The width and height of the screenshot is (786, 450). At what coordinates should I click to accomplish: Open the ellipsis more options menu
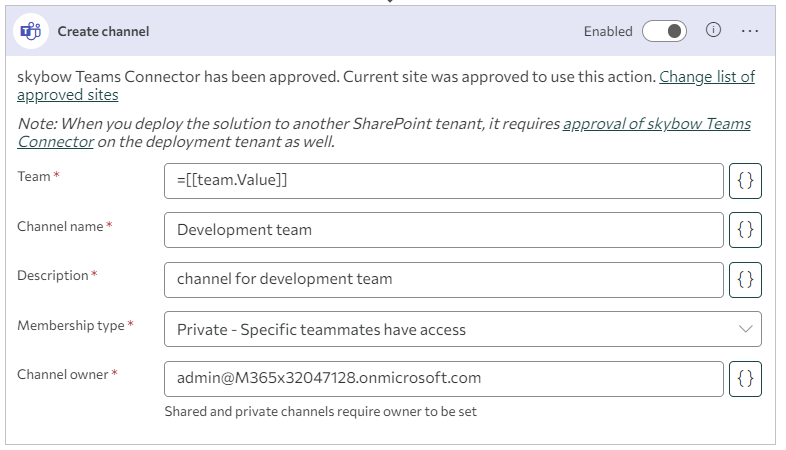pos(750,31)
